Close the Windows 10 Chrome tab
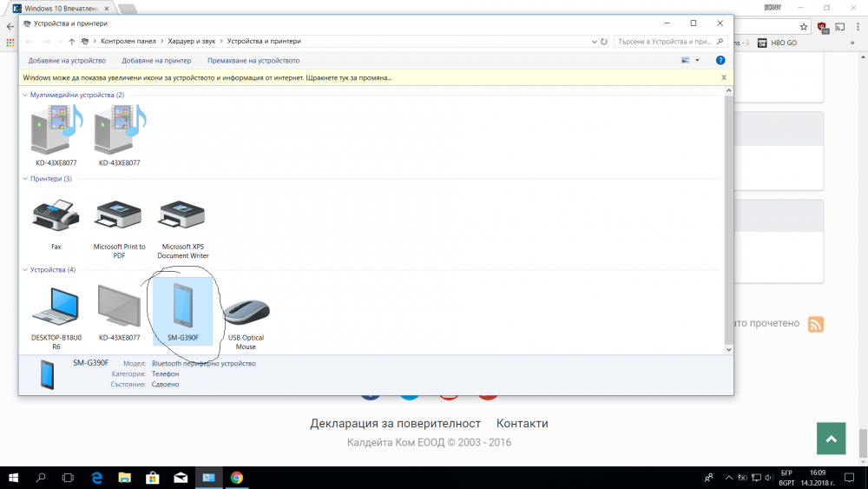868x489 pixels. click(x=107, y=9)
